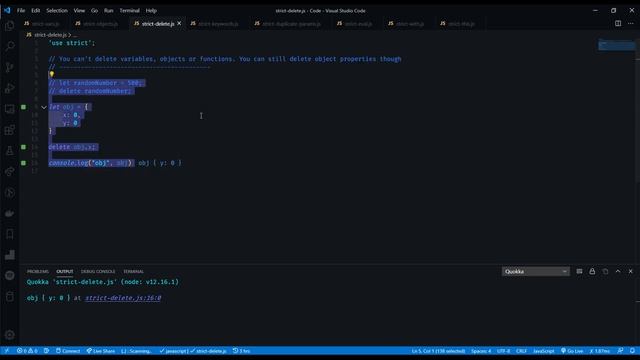Toggle output scroll lock

(x=592, y=271)
